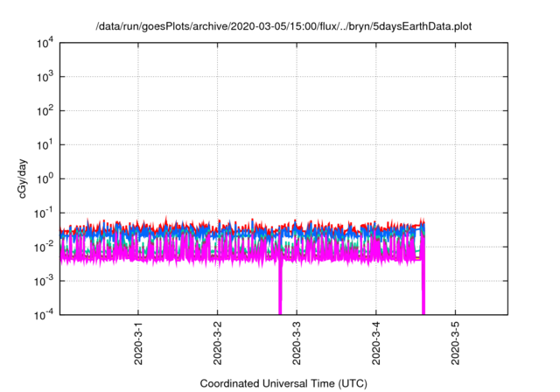Click the plot title file path
560x392 pixels.
pyautogui.click(x=283, y=26)
